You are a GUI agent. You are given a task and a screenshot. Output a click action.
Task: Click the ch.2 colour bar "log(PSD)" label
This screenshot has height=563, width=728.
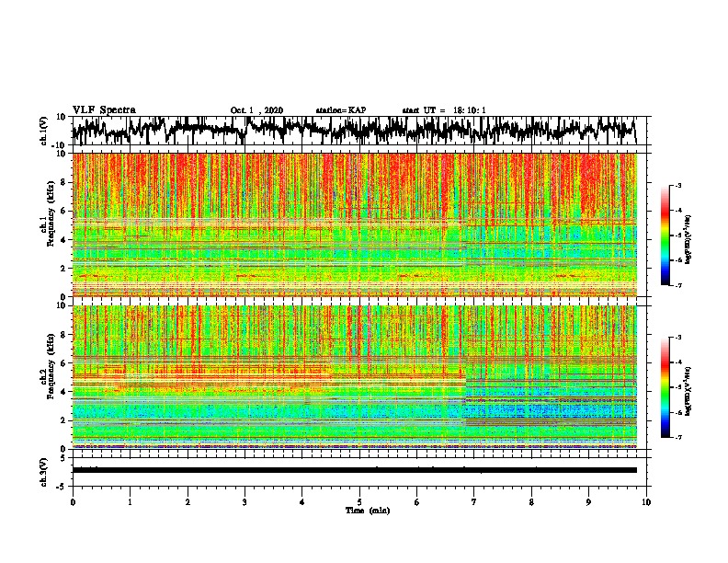[x=689, y=391]
